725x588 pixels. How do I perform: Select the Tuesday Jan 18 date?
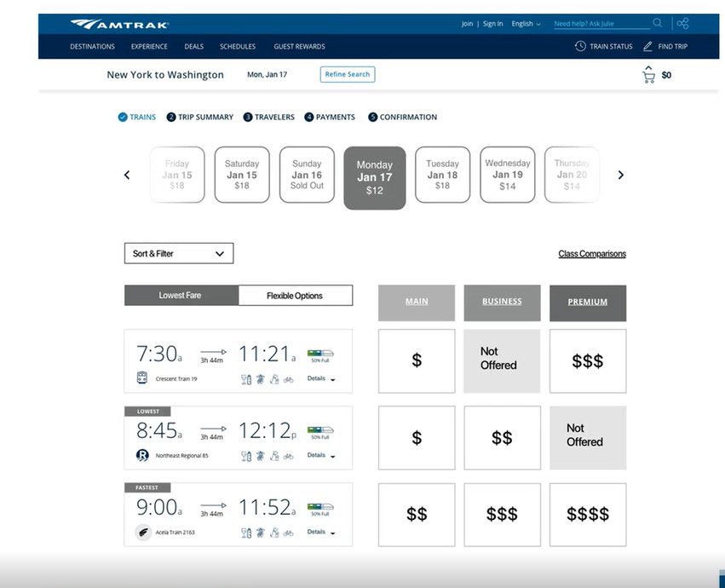(442, 175)
